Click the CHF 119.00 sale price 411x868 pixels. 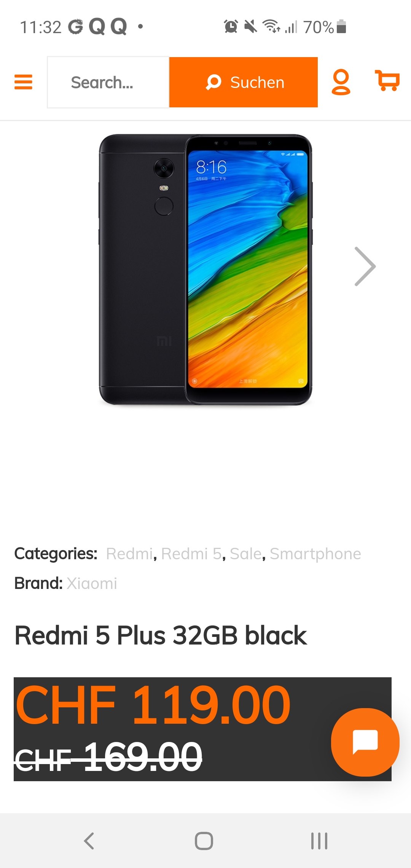[153, 705]
